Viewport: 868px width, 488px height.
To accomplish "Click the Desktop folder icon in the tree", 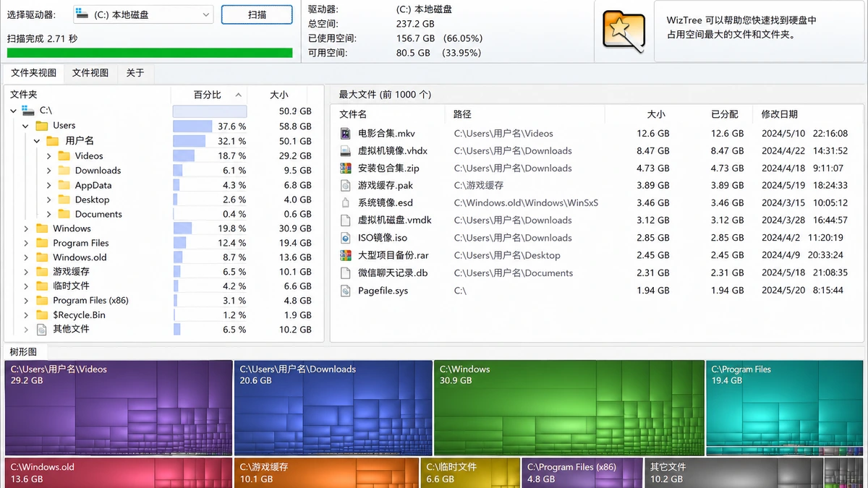I will pyautogui.click(x=64, y=200).
